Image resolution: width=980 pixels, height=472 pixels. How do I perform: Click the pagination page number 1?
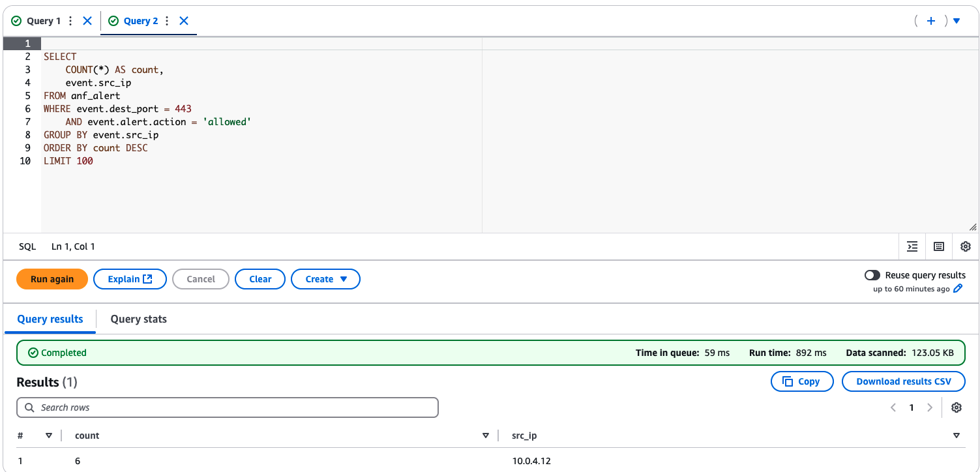912,407
